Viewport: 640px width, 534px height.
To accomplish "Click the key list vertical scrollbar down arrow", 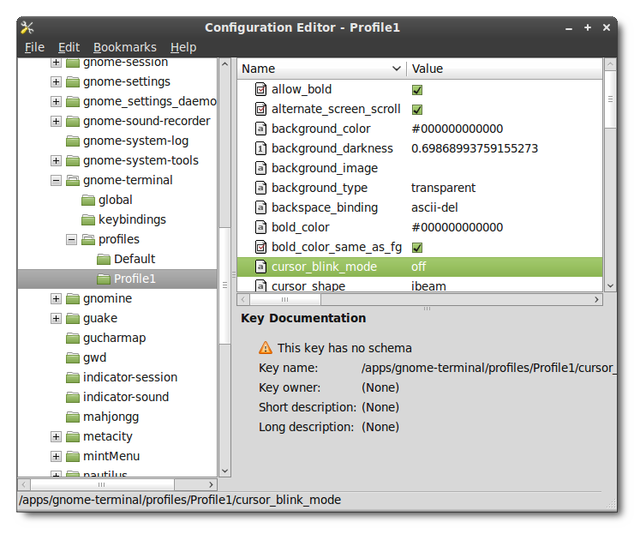I will point(611,286).
